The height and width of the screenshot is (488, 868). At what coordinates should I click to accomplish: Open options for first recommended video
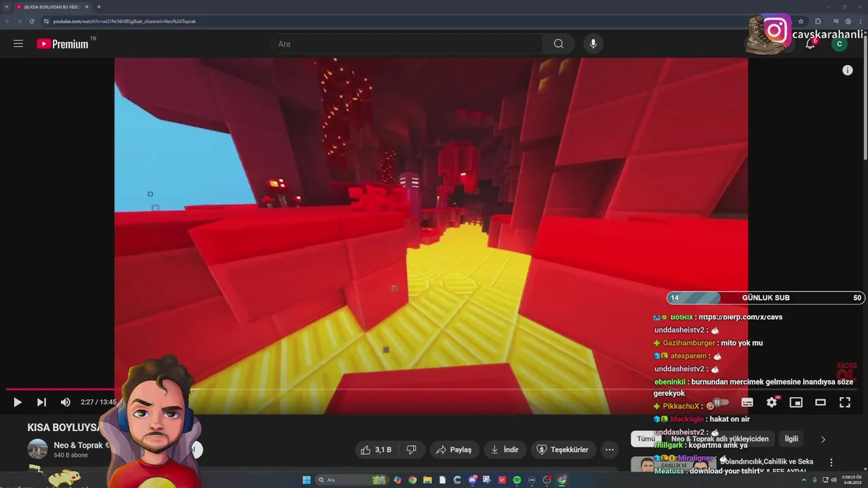pos(831,462)
